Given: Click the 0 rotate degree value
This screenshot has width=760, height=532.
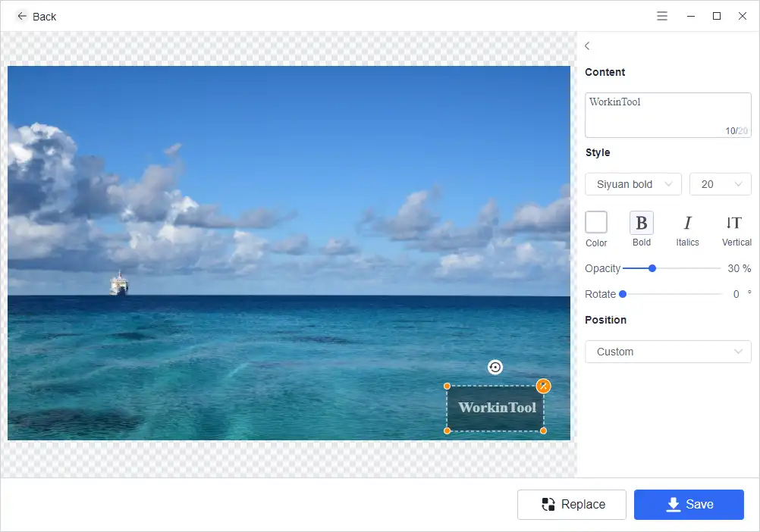Looking at the screenshot, I should (736, 294).
